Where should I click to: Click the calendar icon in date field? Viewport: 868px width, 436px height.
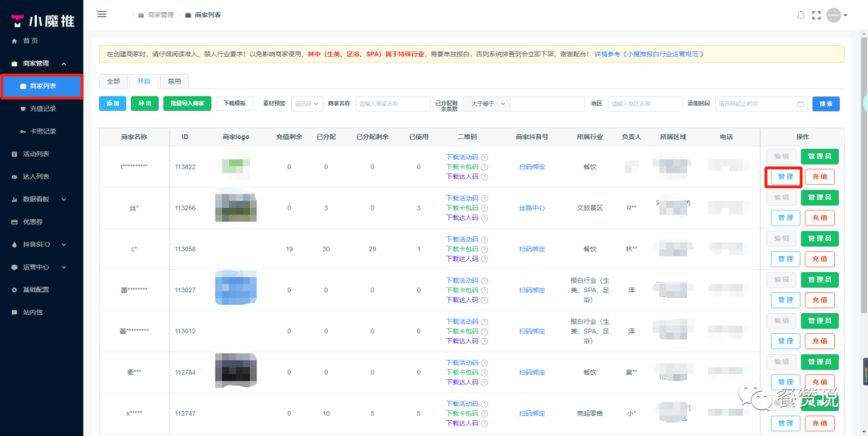800,104
